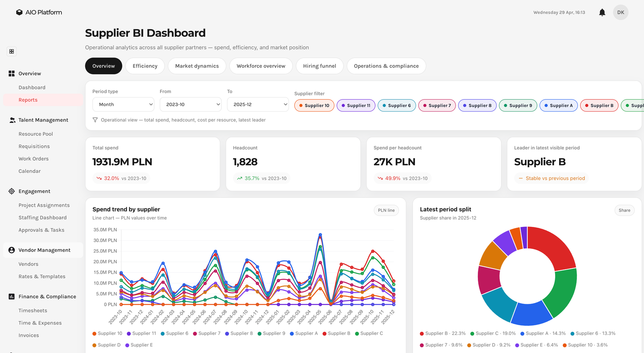Click Supplier C legend entry under line chart
The image size is (644, 353).
369,334
